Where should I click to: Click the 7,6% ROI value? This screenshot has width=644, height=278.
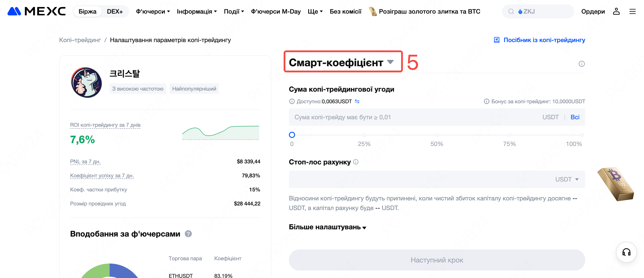(x=82, y=139)
